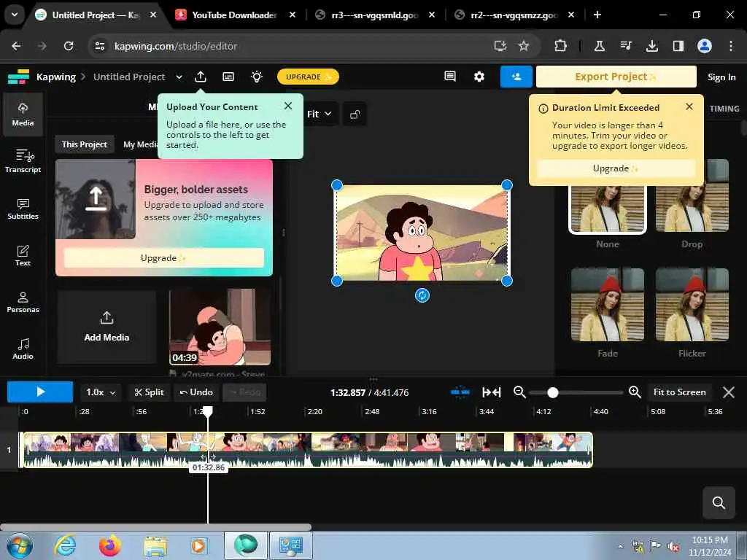Close the timeline panel
The width and height of the screenshot is (747, 560).
[x=729, y=392]
